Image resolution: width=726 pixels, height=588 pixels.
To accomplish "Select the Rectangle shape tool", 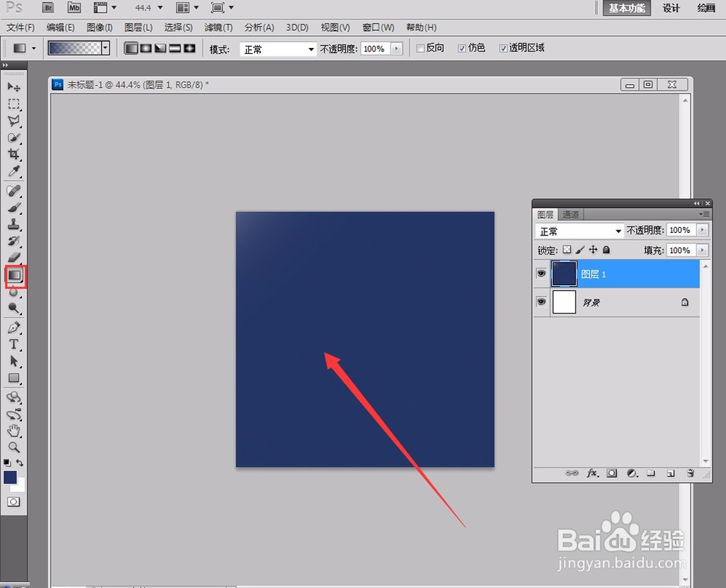I will tap(14, 377).
